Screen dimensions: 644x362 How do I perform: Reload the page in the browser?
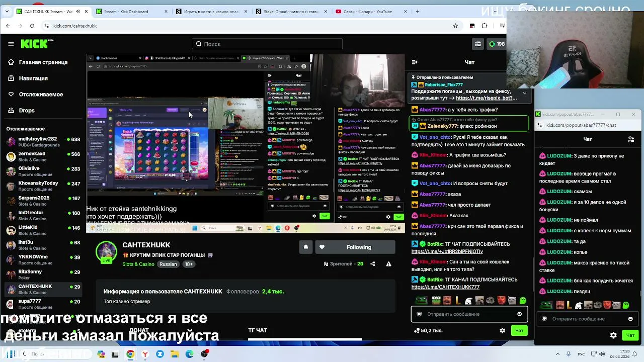[x=32, y=26]
